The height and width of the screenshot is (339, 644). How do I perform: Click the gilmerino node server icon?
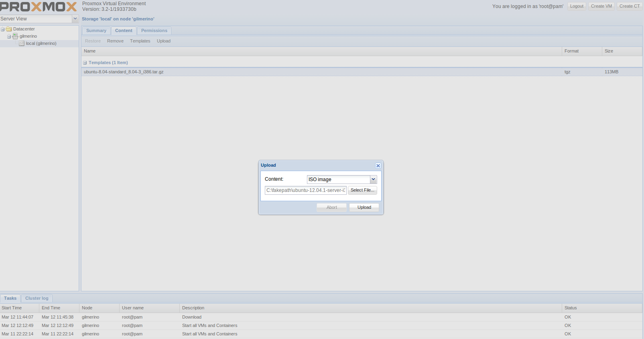click(15, 36)
